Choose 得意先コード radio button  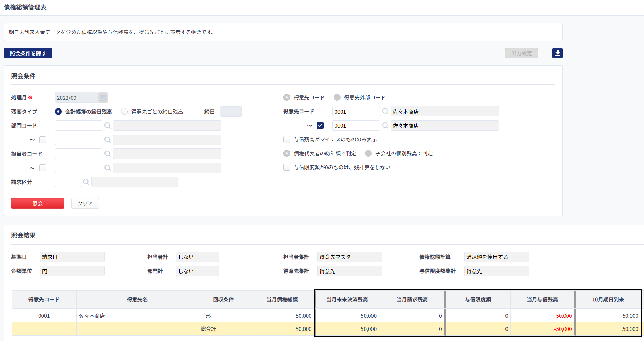287,97
